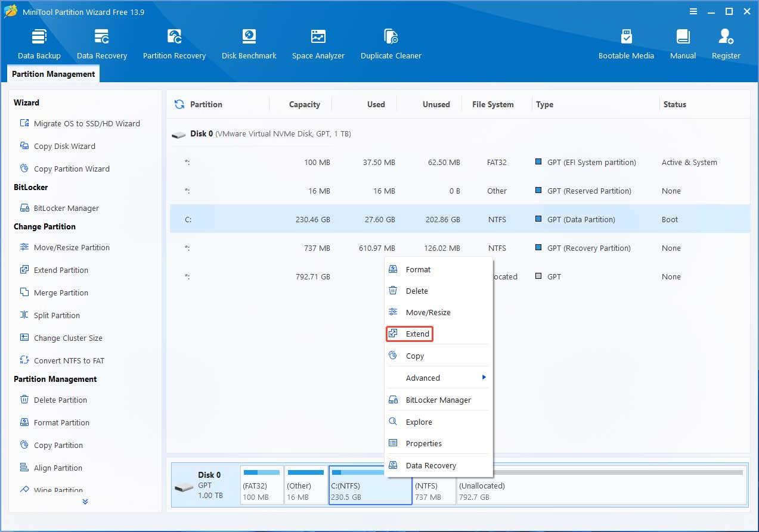Select Split Partition
The image size is (759, 532).
pos(49,315)
